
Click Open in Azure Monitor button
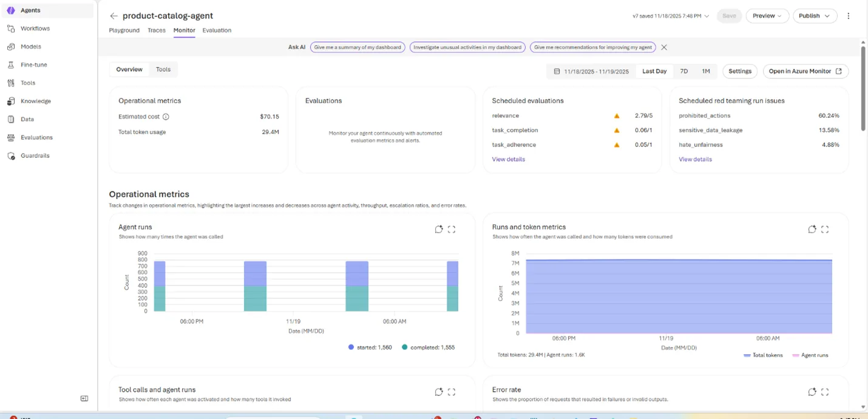[x=805, y=71]
